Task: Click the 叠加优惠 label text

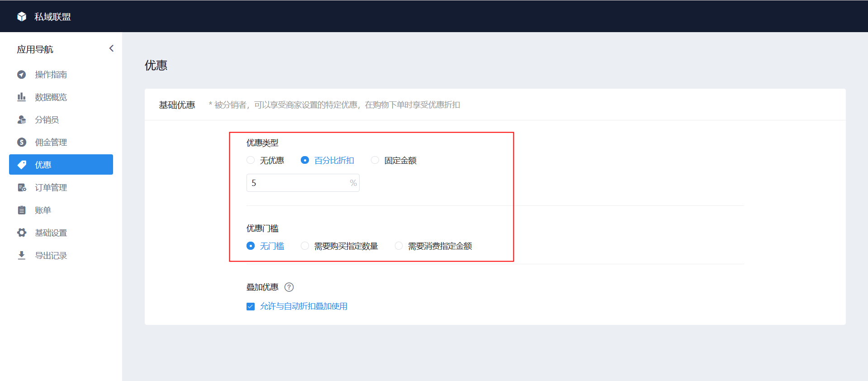Action: click(262, 287)
